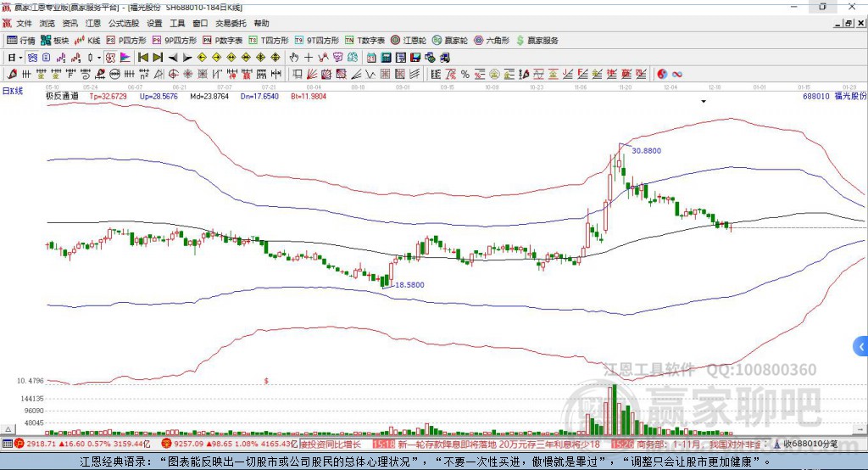868x470 pixels.
Task: Open the 六角形 hexagon tool
Action: pyautogui.click(x=492, y=41)
